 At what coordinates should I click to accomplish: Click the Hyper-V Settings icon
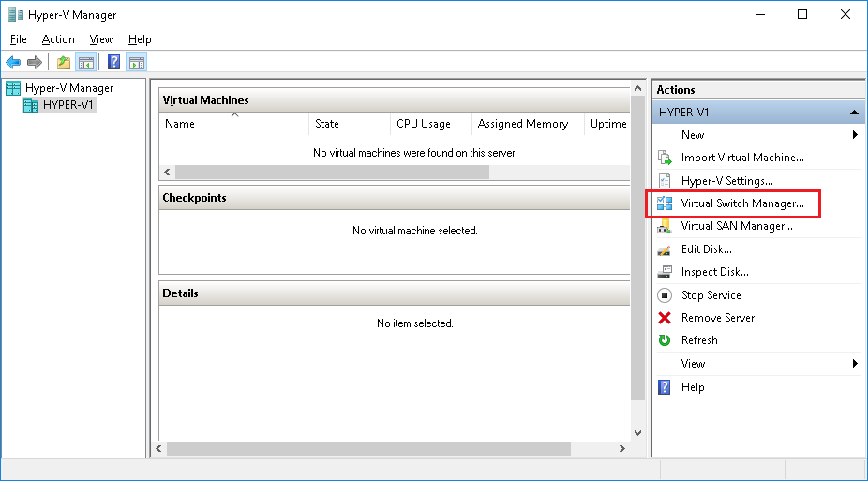(x=665, y=181)
